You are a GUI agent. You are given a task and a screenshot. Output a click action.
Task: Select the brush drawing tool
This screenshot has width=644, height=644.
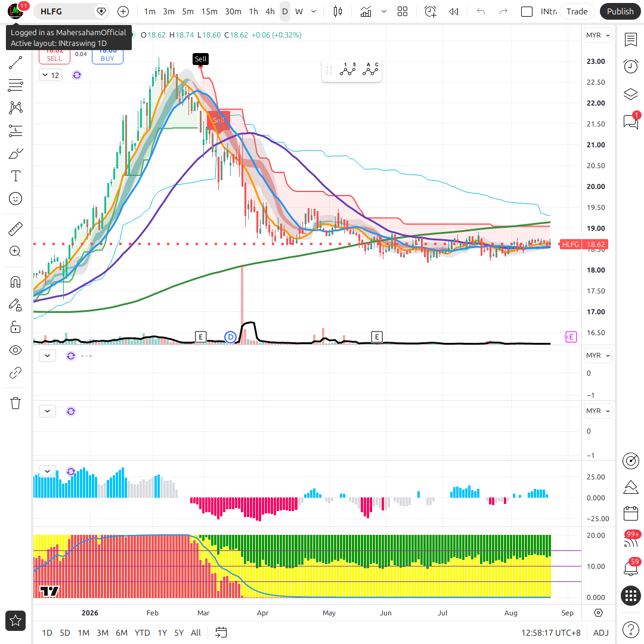pyautogui.click(x=16, y=154)
